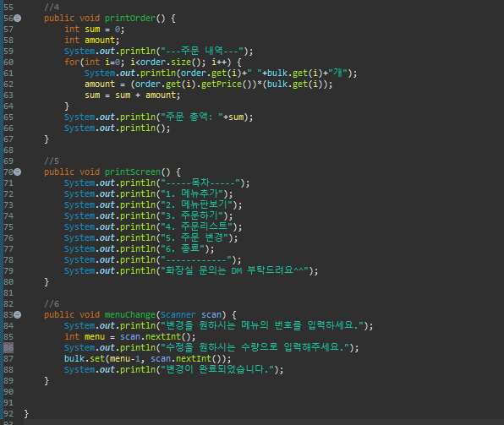
Task: Collapse the printOrder method fold marker
Action: pos(18,19)
